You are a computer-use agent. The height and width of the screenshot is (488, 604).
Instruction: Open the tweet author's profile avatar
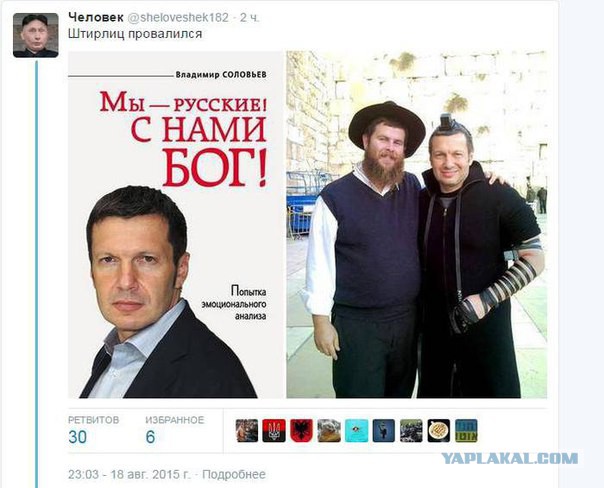click(36, 35)
